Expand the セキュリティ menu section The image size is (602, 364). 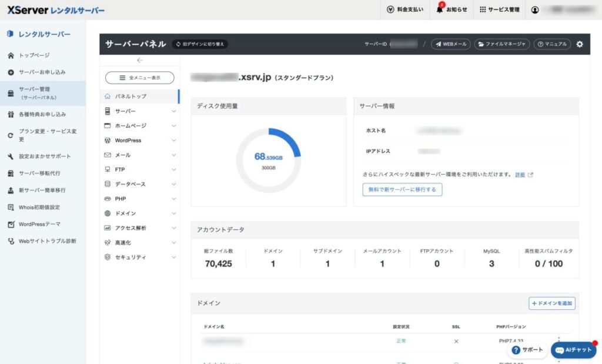[x=140, y=258]
